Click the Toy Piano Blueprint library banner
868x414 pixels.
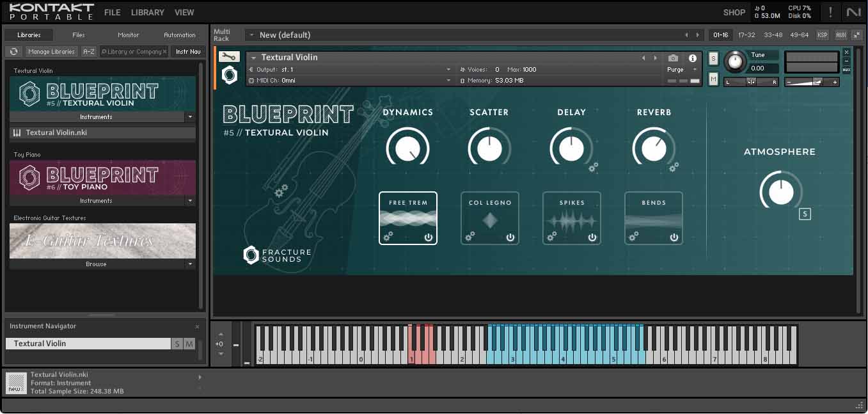[102, 177]
